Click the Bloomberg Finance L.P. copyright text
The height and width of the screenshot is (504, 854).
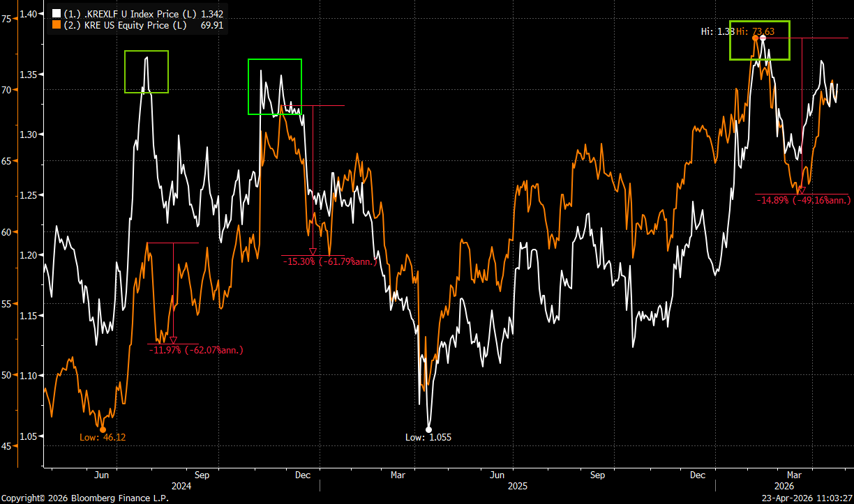pos(84,498)
